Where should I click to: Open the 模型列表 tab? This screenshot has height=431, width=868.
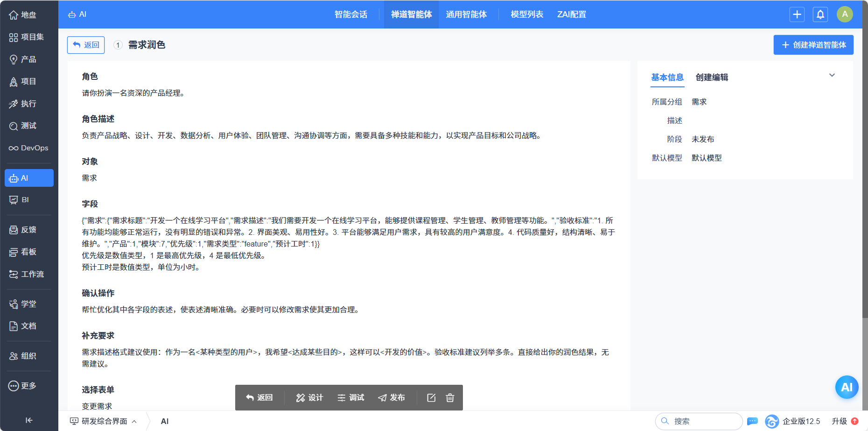tap(527, 14)
